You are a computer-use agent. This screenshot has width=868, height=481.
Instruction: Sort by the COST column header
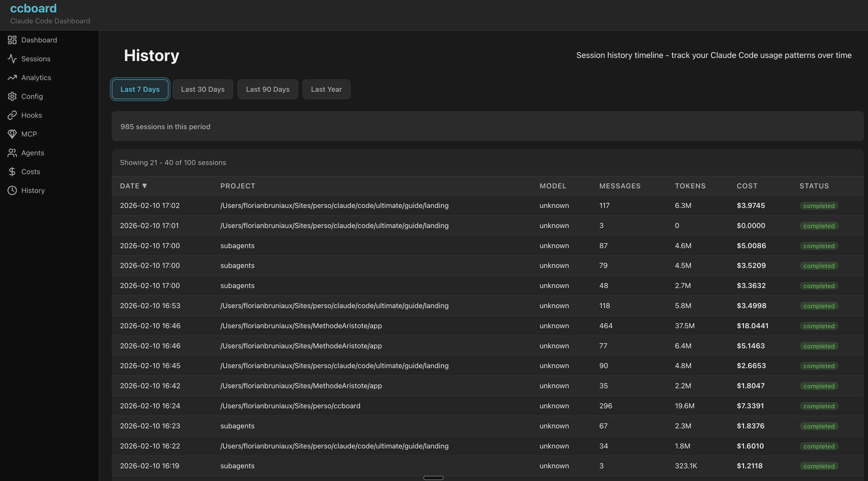point(747,186)
